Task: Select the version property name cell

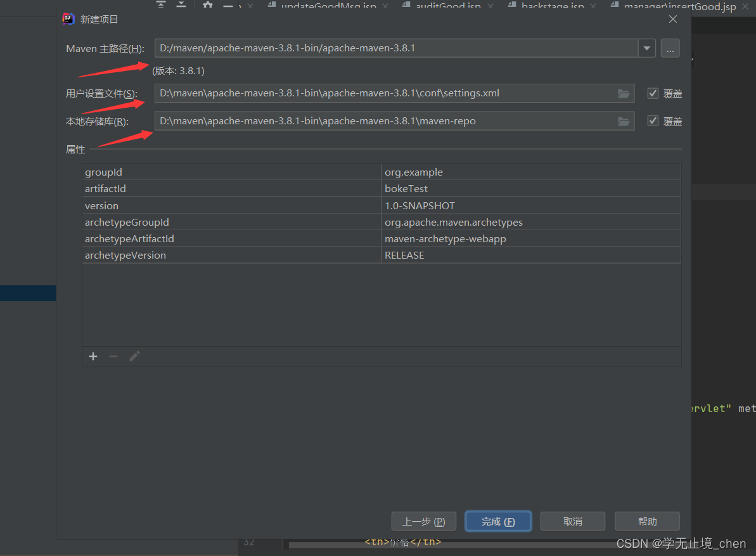Action: coord(231,205)
